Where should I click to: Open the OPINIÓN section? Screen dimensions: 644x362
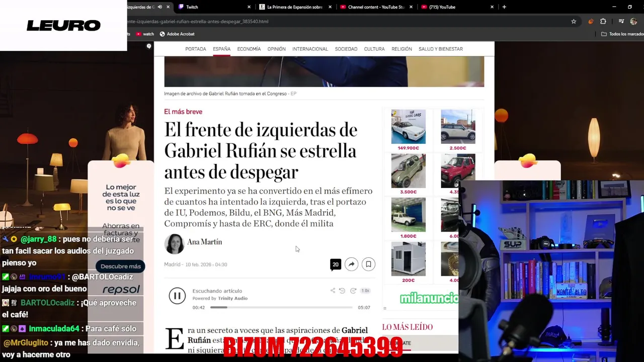(x=276, y=49)
